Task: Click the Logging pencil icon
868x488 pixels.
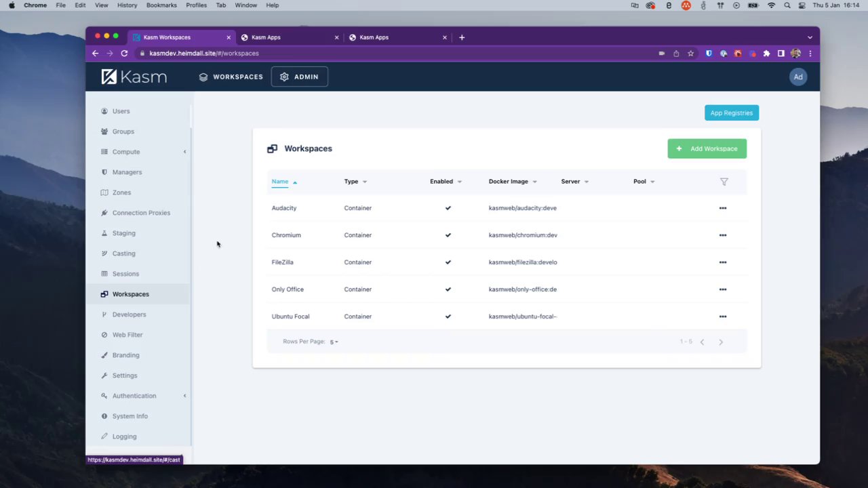Action: tap(104, 436)
